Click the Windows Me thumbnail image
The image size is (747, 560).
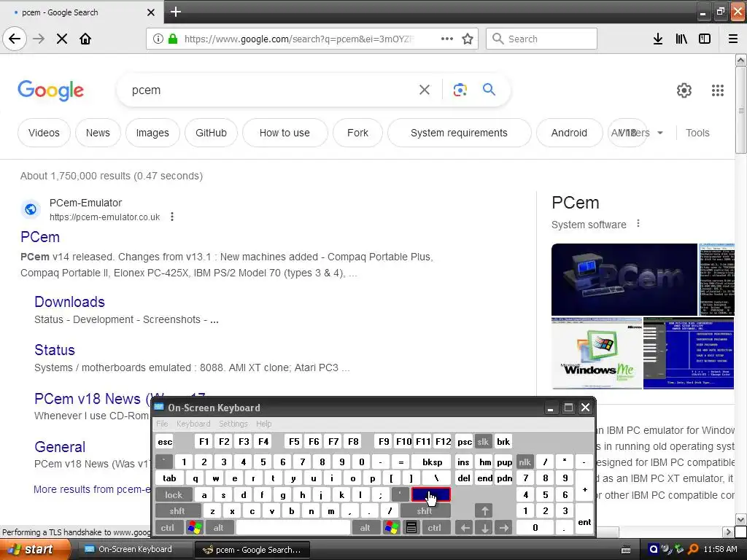coord(597,354)
